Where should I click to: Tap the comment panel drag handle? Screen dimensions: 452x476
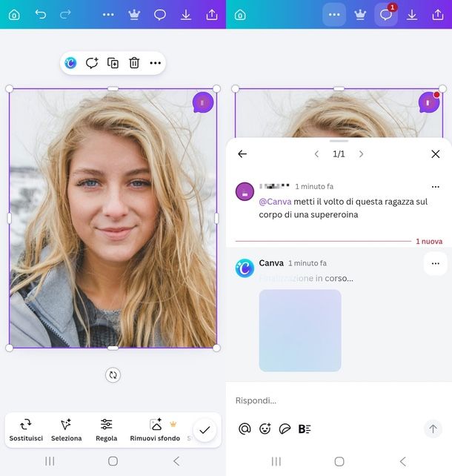[x=339, y=141]
